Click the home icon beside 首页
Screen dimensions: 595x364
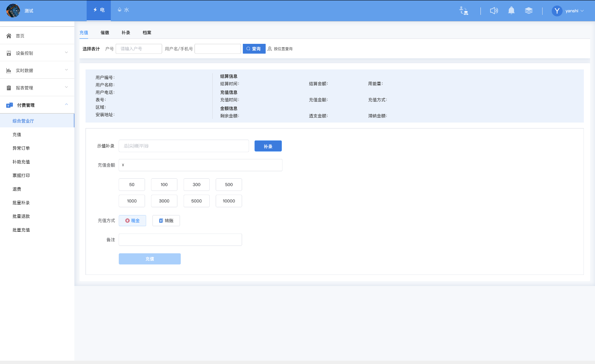coord(9,36)
